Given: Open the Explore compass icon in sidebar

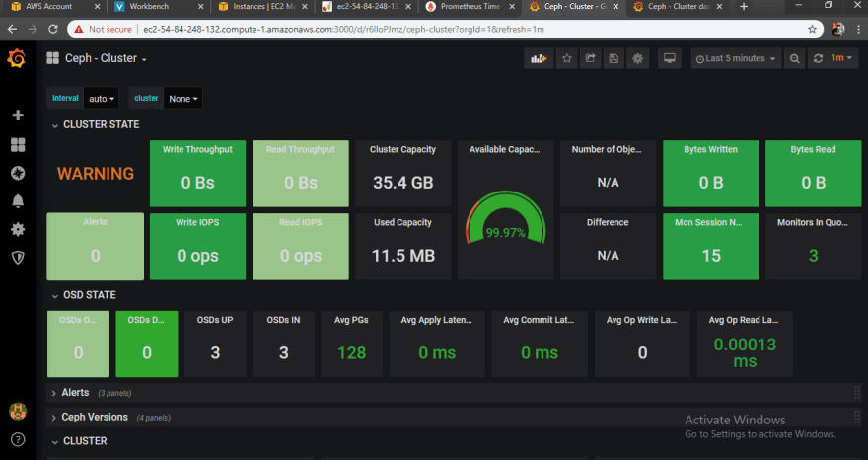Looking at the screenshot, I should [x=18, y=174].
